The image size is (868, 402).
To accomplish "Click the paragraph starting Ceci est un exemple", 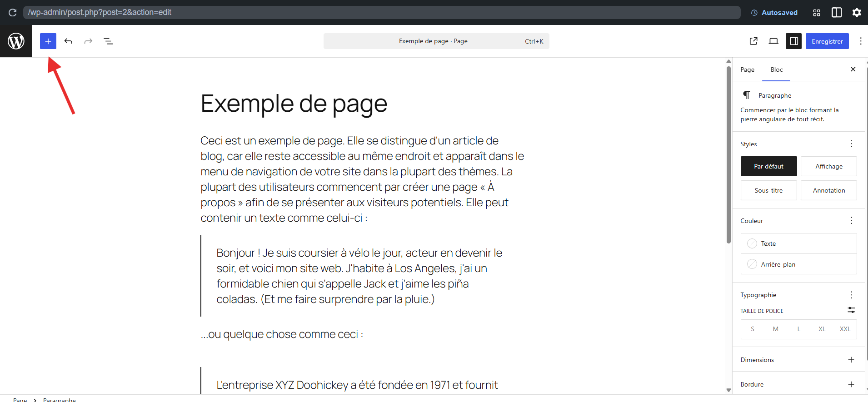I will coord(363,179).
